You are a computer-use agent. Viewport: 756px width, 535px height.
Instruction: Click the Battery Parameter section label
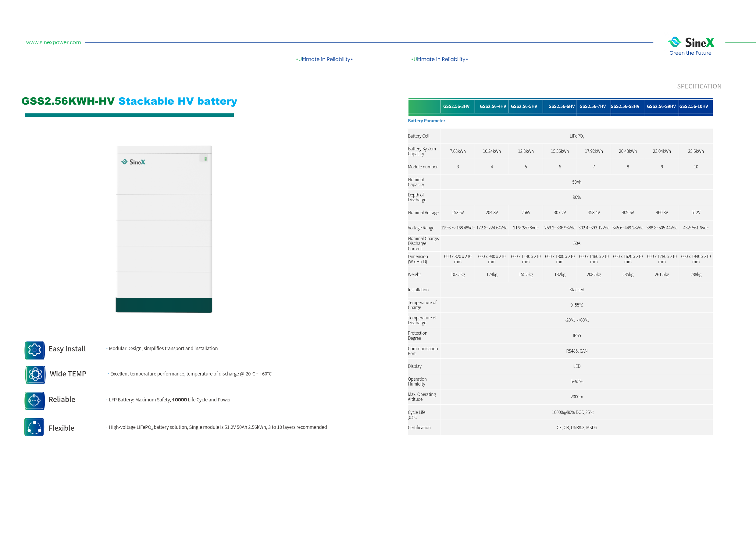(426, 121)
